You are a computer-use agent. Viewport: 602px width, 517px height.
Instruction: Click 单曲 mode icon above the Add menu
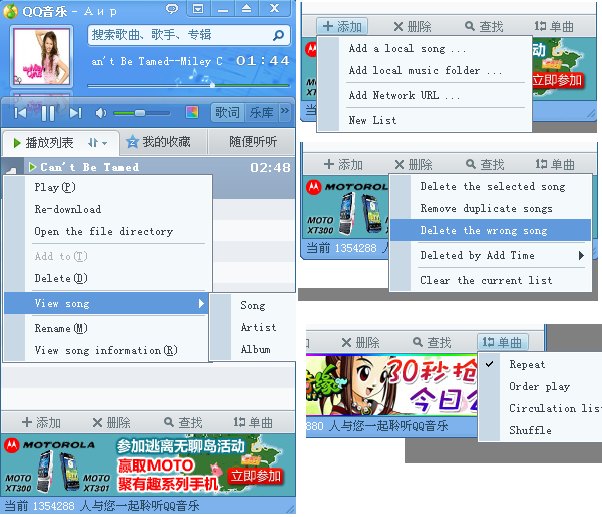(554, 26)
